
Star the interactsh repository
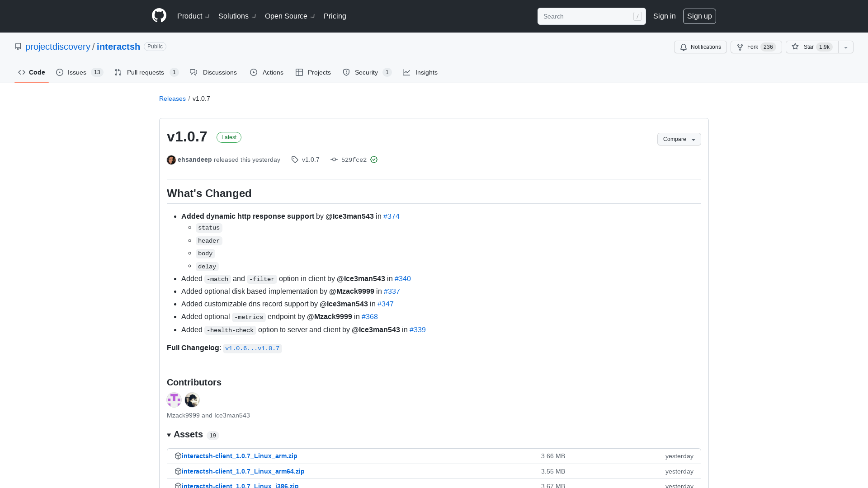click(811, 47)
